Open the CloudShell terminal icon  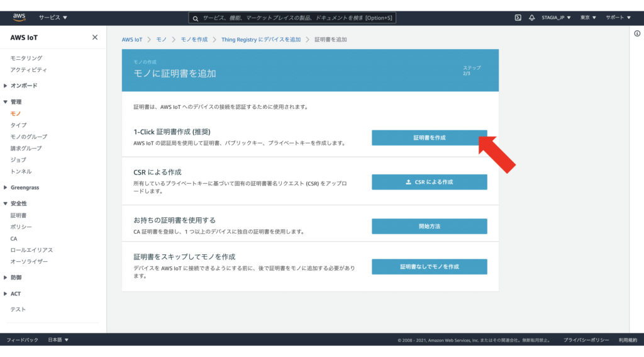tap(518, 18)
